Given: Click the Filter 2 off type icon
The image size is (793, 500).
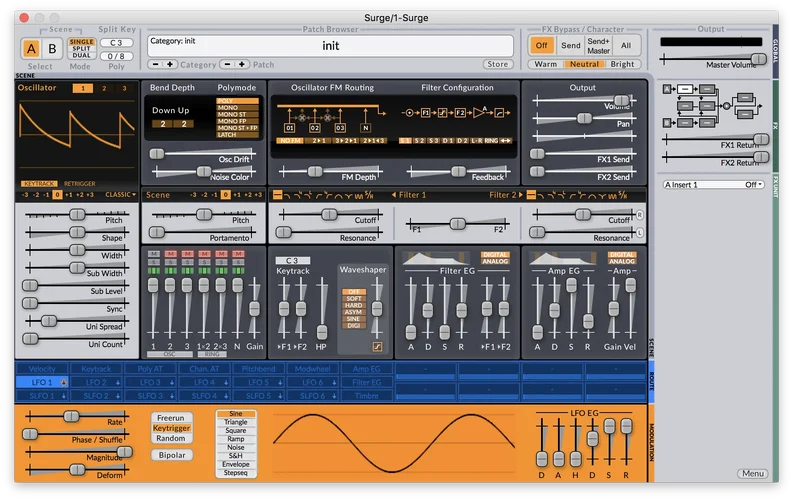Looking at the screenshot, I should click(531, 195).
